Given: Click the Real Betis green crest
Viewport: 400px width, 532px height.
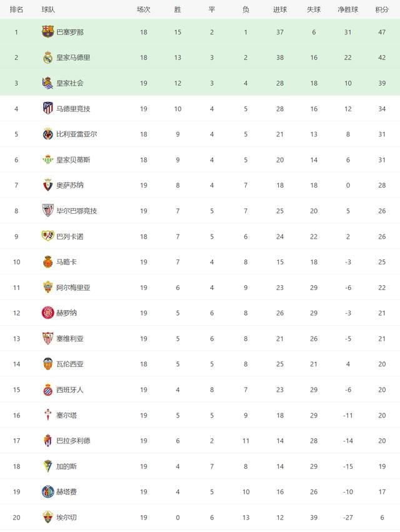Looking at the screenshot, I should pos(47,159).
